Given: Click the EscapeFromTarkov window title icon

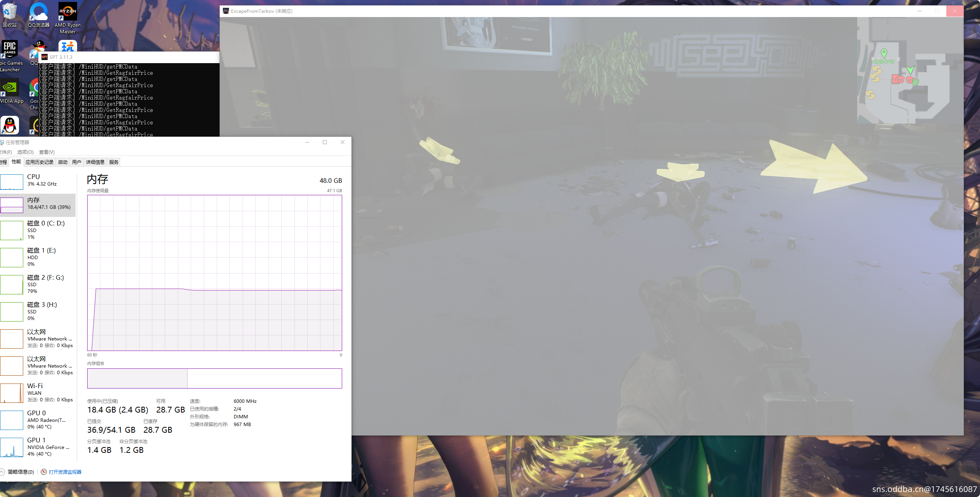Looking at the screenshot, I should click(226, 11).
